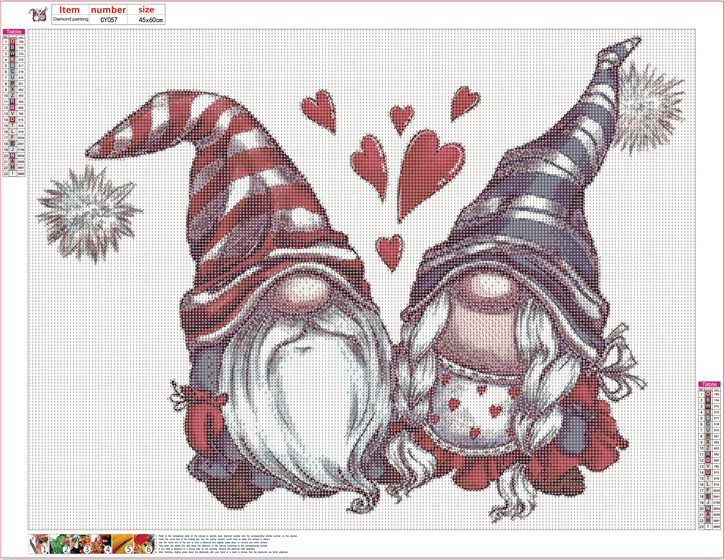Click the gnome logo icon beside the Item header

(39, 13)
